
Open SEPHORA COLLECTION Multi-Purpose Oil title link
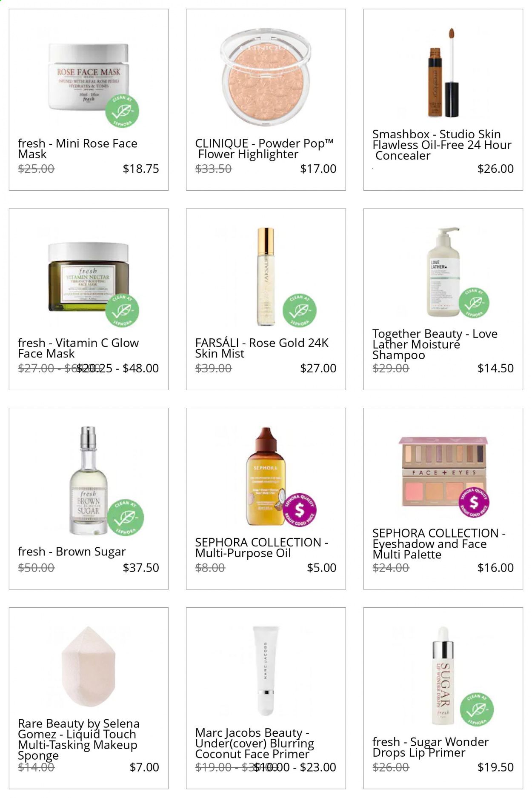[261, 548]
